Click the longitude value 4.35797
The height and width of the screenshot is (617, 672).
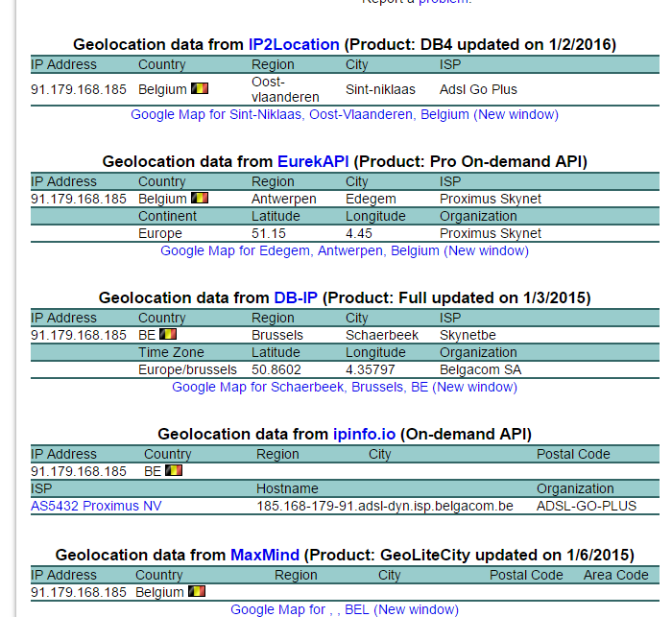371,369
